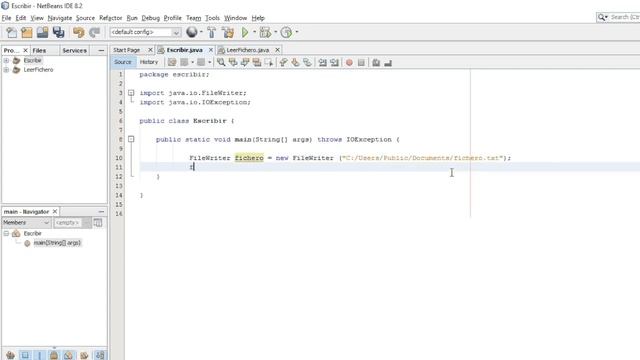
Task: Minimize the Projects panel group
Action: (x=101, y=50)
